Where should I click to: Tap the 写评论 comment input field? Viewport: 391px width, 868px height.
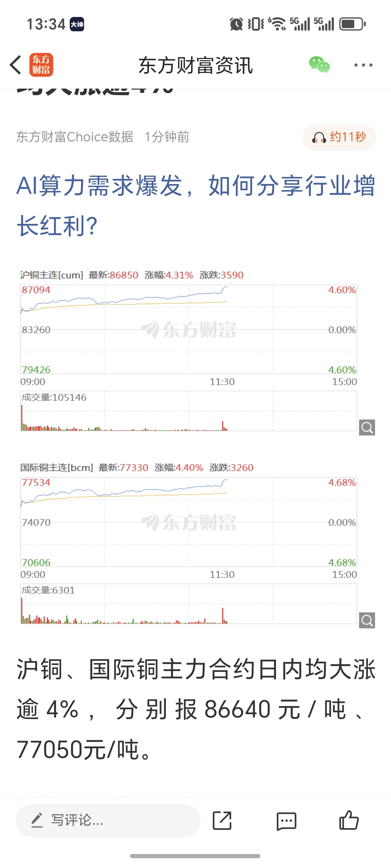pos(108,820)
